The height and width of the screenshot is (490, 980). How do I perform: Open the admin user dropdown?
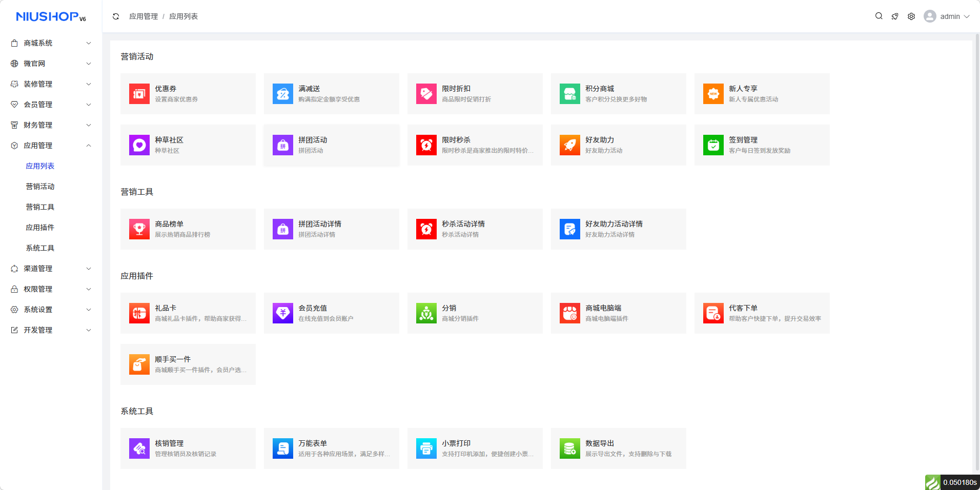(x=947, y=16)
